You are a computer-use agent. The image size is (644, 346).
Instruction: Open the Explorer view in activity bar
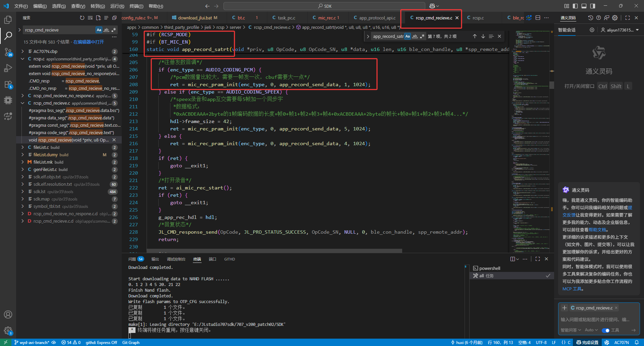click(x=8, y=20)
